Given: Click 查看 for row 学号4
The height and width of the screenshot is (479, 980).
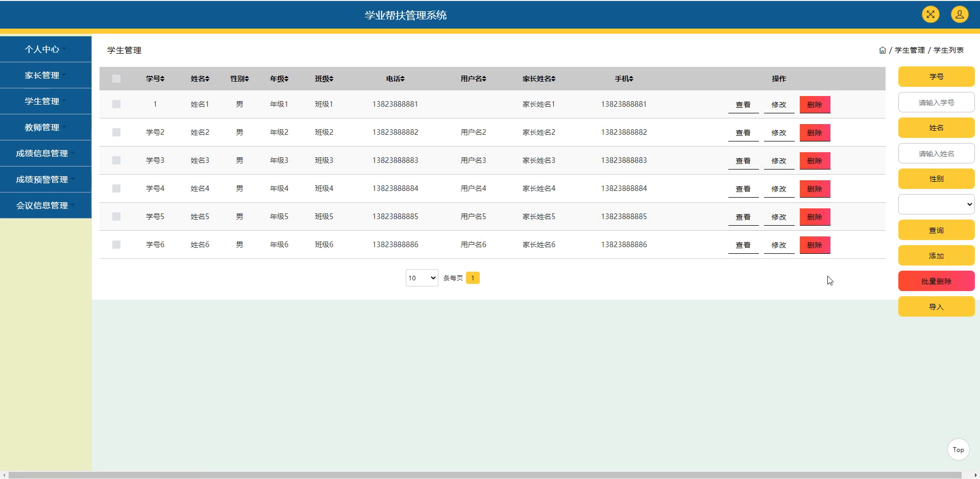Looking at the screenshot, I should (x=743, y=189).
